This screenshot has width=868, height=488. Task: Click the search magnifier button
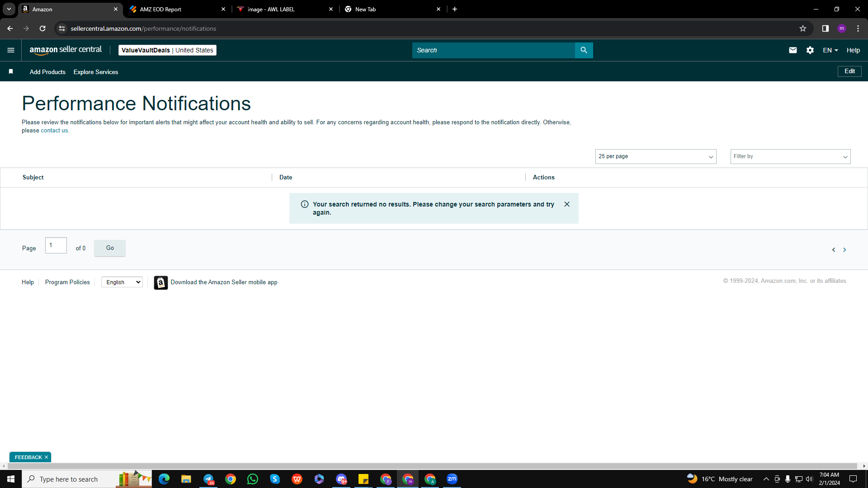click(x=584, y=50)
